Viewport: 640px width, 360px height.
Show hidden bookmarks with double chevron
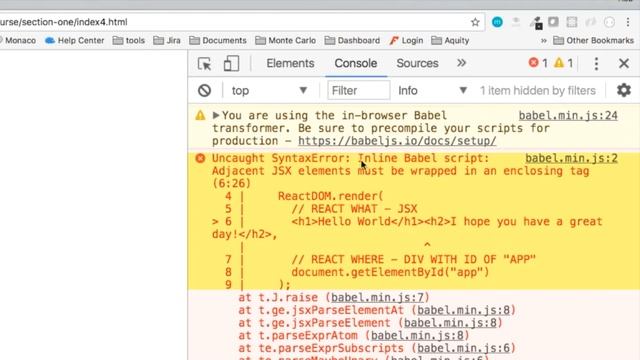(x=544, y=40)
